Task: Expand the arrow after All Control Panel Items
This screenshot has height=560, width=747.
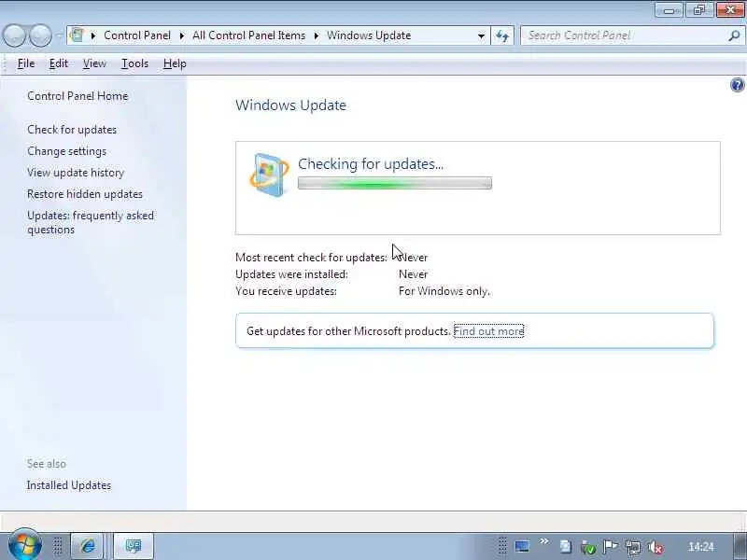Action: coord(317,35)
